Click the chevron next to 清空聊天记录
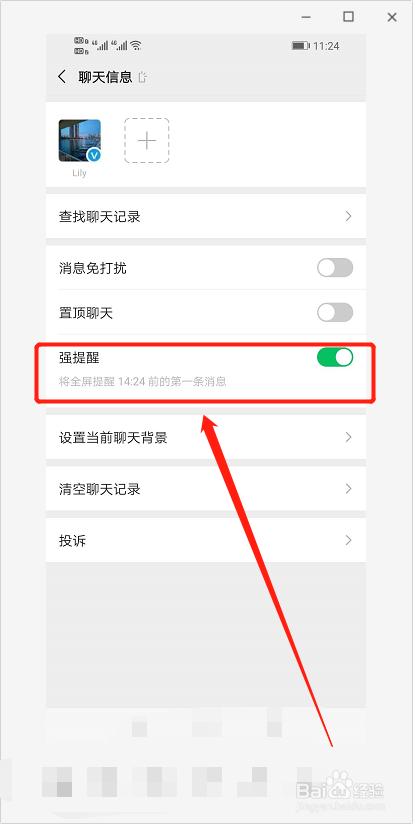The height and width of the screenshot is (824, 413). coord(348,489)
